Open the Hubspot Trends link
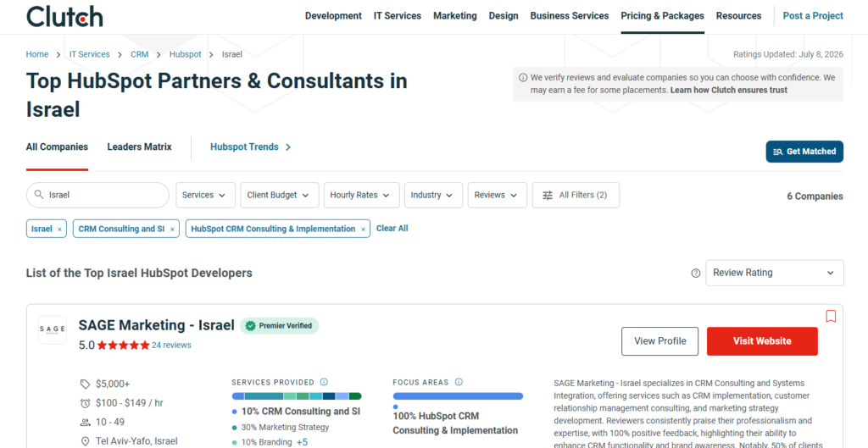This screenshot has width=868, height=448. (250, 147)
